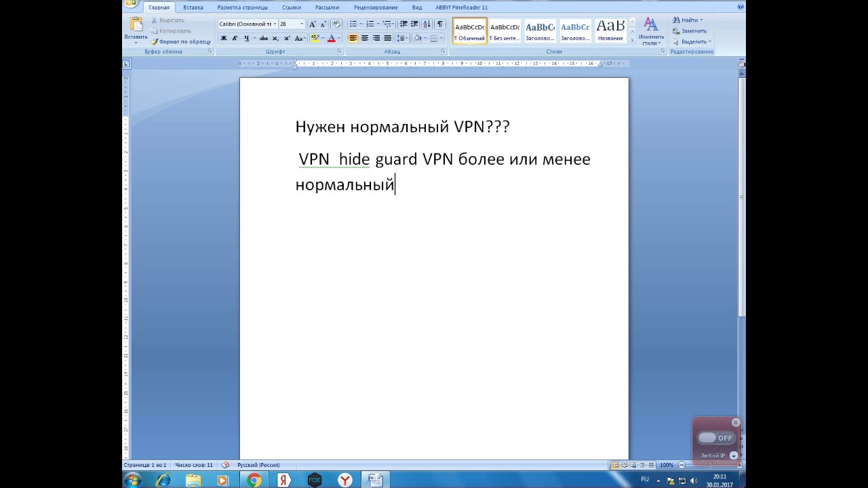This screenshot has width=868, height=488.
Task: Click the Paste (Вставить) clipboard icon
Action: [136, 25]
